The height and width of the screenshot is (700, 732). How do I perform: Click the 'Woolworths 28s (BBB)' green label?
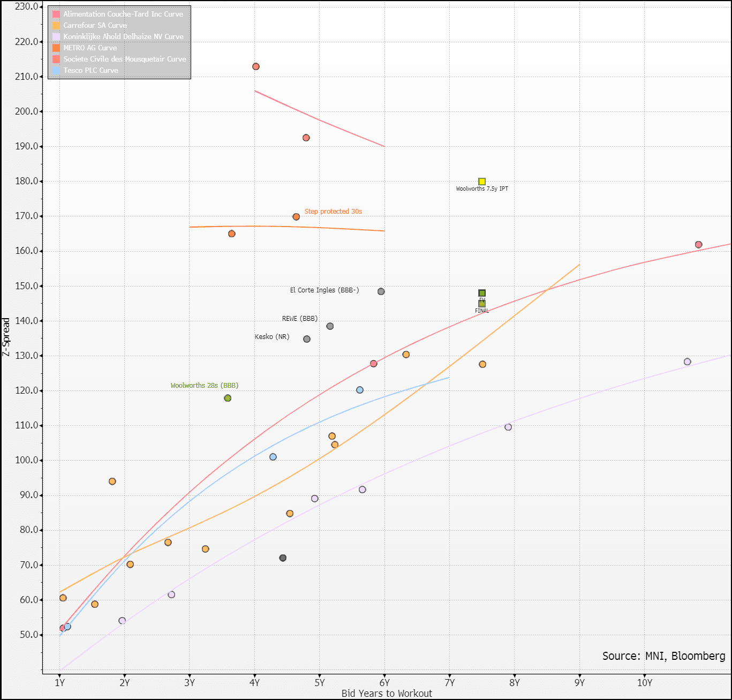click(205, 386)
